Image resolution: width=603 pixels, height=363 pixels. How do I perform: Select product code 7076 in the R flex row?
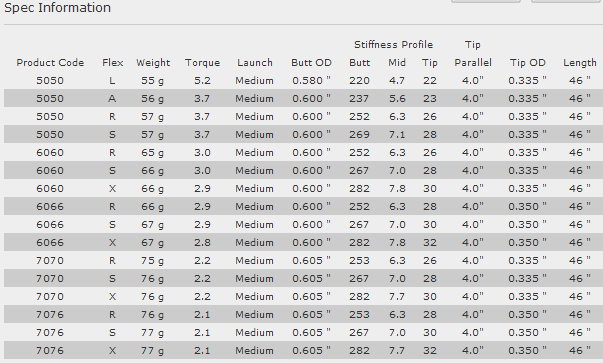coord(50,315)
